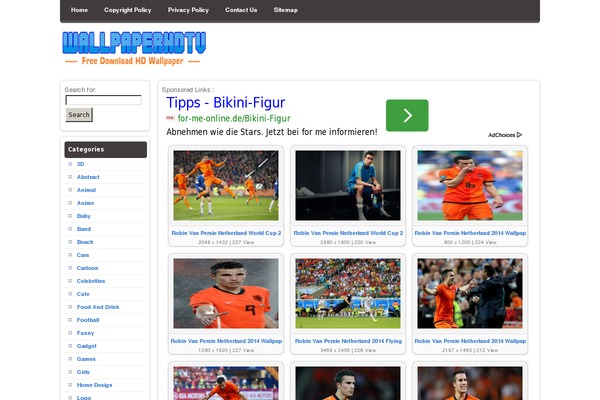
Task: Select the Cute category
Action: click(83, 294)
